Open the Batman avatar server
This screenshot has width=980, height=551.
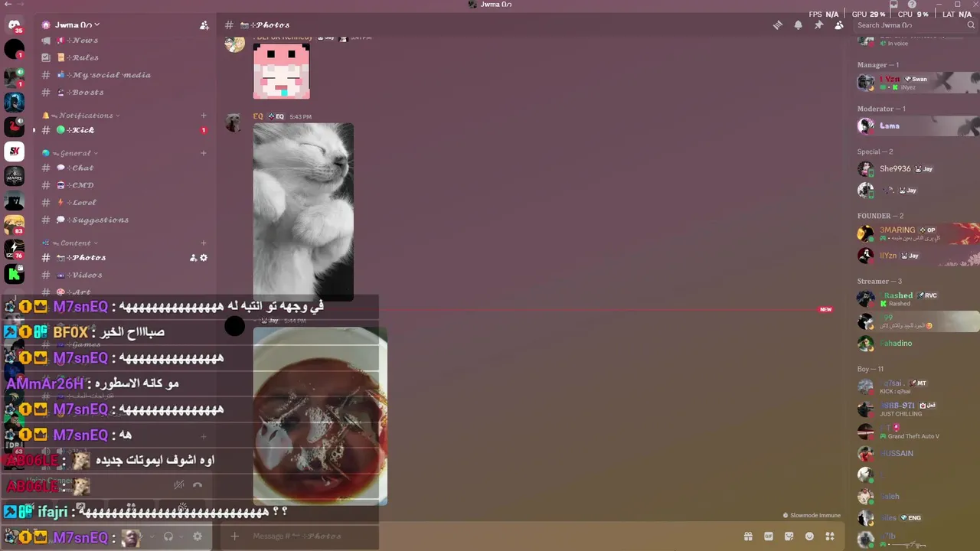tap(14, 101)
